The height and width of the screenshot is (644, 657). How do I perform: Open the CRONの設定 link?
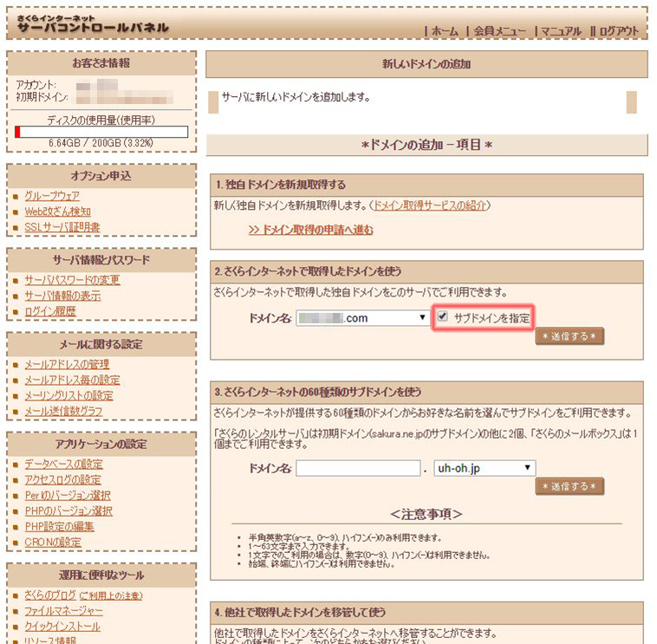click(x=53, y=543)
